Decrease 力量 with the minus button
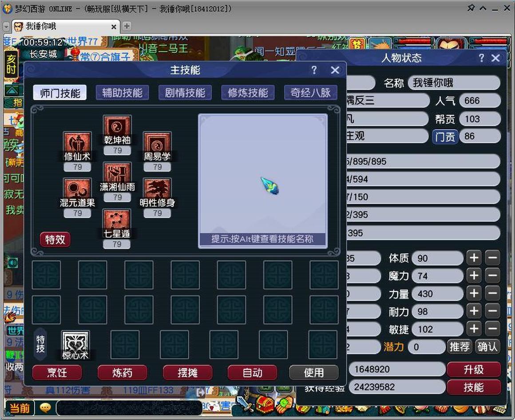515x420 pixels. pyautogui.click(x=493, y=293)
